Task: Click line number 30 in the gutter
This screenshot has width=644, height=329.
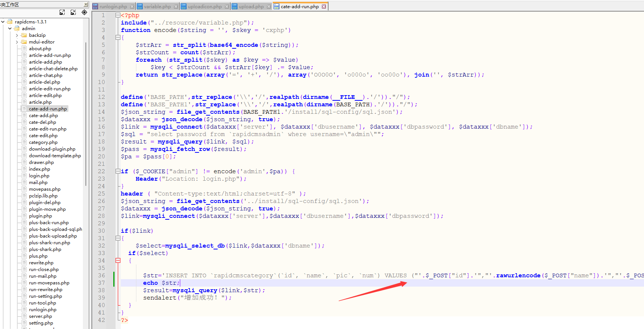Action: [101, 231]
